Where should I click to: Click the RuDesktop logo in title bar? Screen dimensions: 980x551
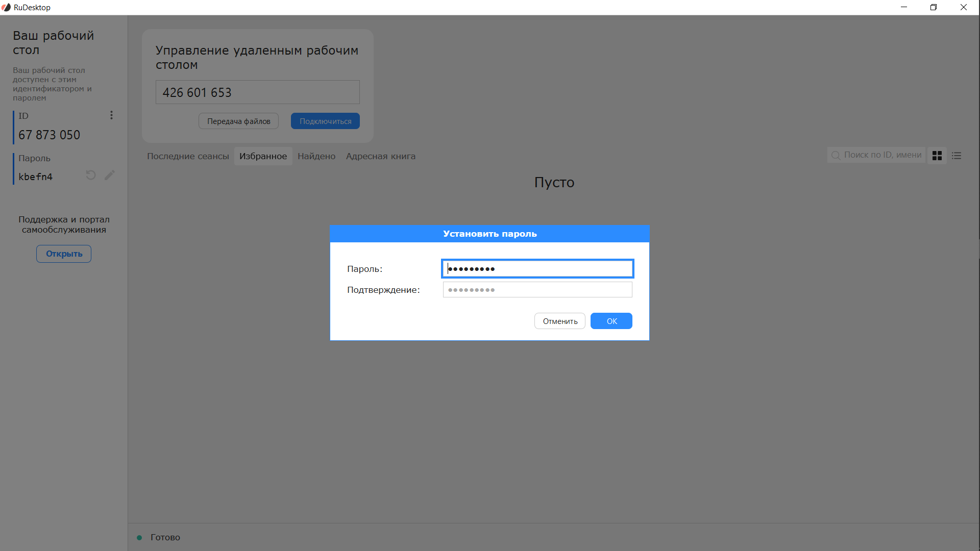pos(6,7)
